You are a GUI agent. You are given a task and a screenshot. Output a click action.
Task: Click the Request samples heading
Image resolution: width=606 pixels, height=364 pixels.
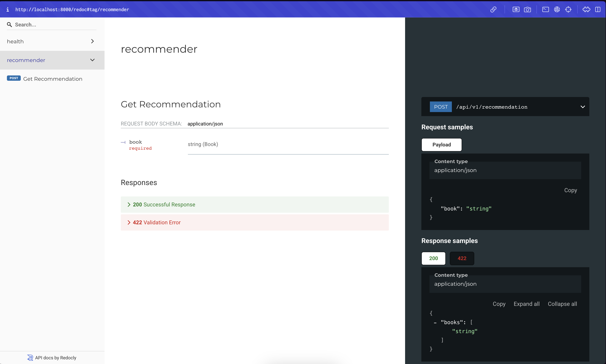(447, 127)
